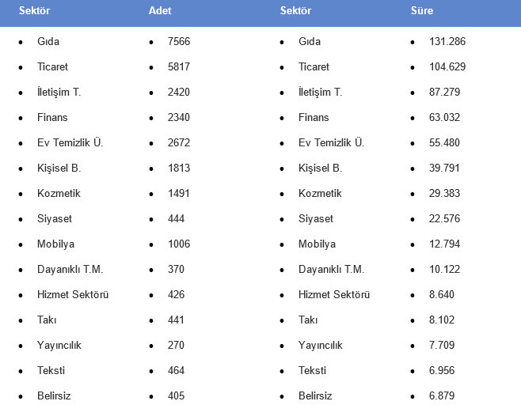Select the Finans duration 63.032
Image resolution: width=521 pixels, height=420 pixels.
click(444, 118)
